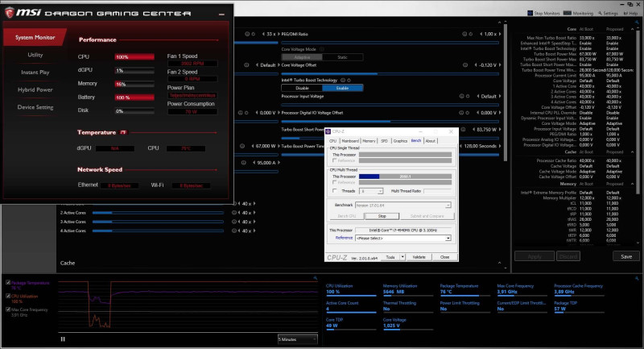Open the Benchmark version dropdown in CPU-Z
Viewport: 644px width, 349px height.
coord(403,205)
